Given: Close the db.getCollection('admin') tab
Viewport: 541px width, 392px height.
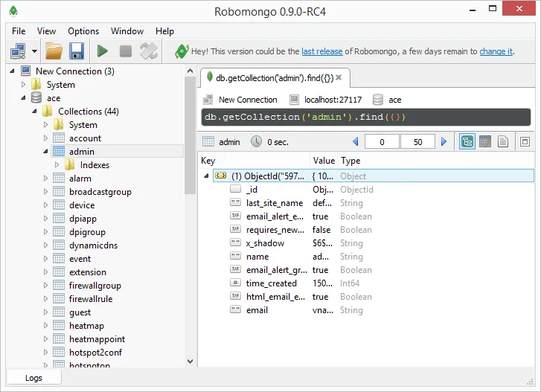Looking at the screenshot, I should tap(339, 77).
